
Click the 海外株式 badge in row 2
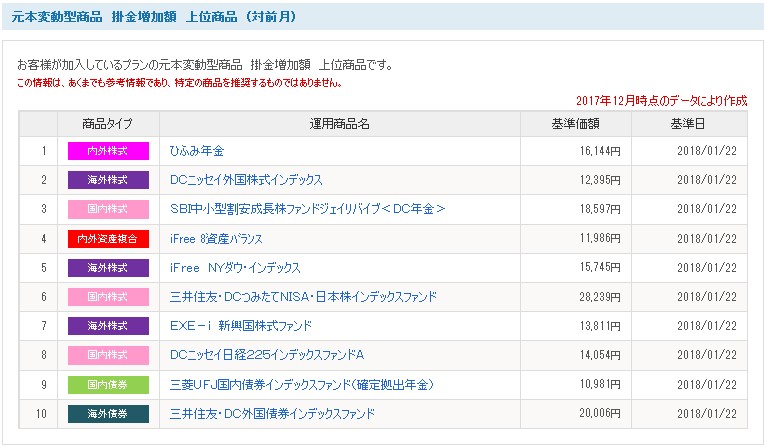[108, 180]
